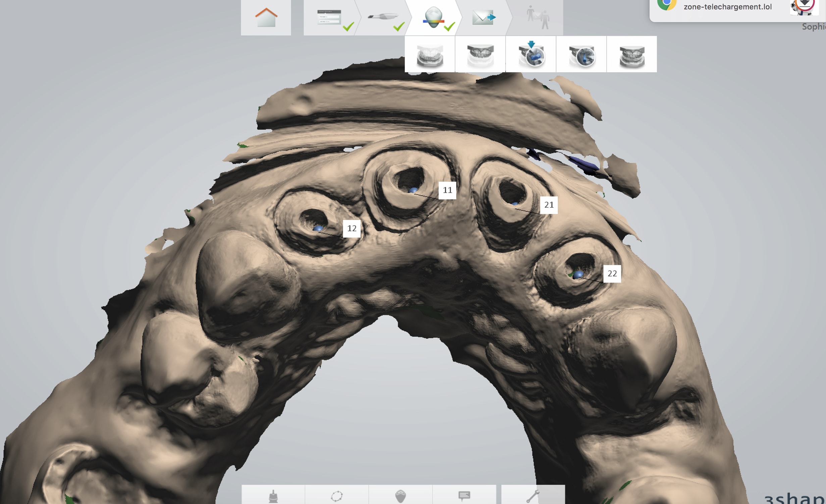Pick the scan body view with blue cylinder
This screenshot has height=504, width=826.
pyautogui.click(x=581, y=55)
